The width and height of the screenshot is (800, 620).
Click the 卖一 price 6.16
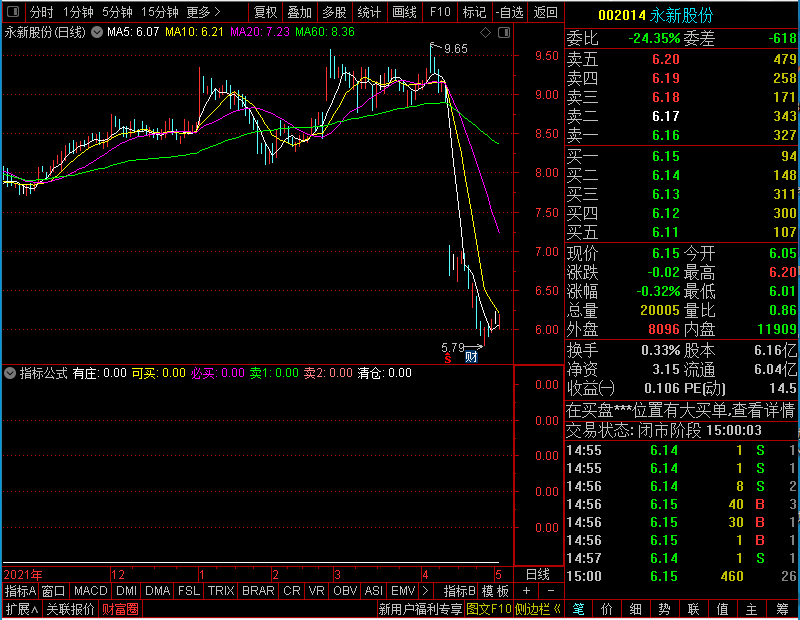pyautogui.click(x=665, y=135)
